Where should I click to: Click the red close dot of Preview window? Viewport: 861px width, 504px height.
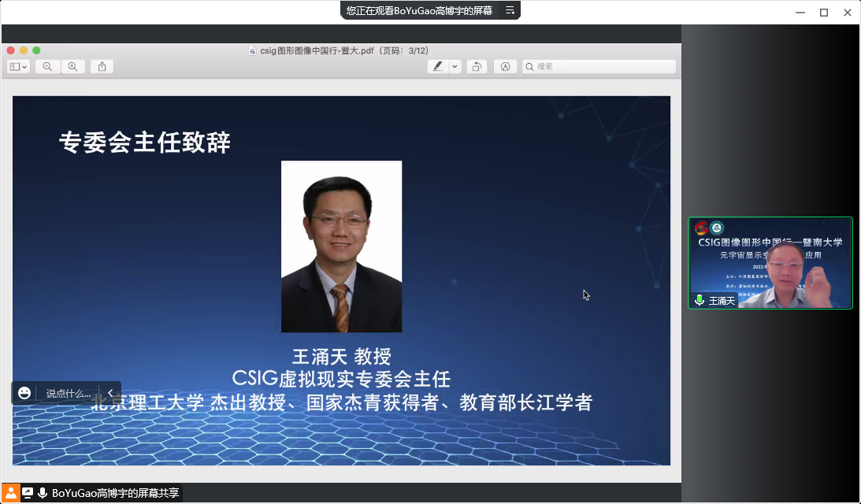(10, 50)
